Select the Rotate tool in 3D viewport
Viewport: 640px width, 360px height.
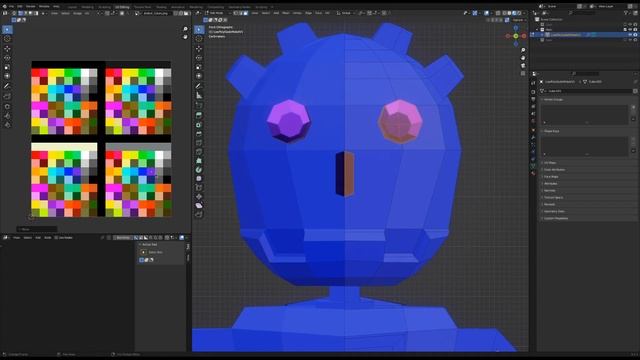click(x=199, y=58)
